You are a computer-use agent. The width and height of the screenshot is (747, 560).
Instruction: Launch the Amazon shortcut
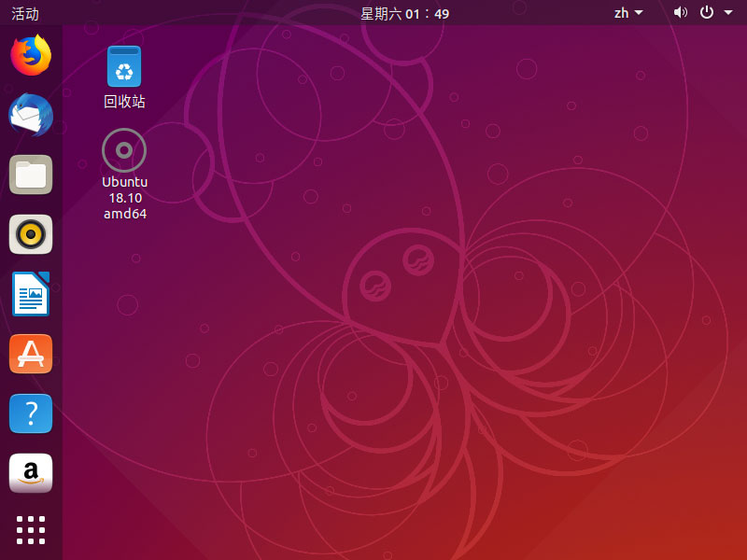click(31, 473)
